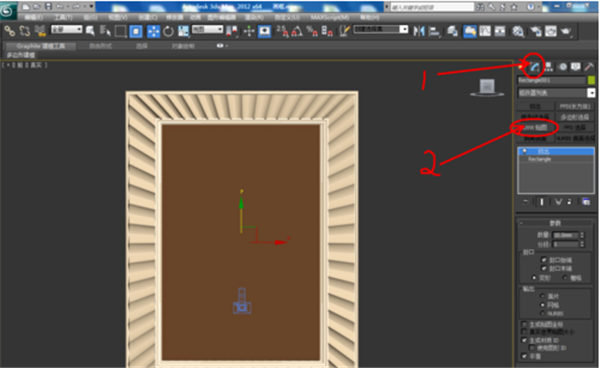Open the quick access toolbar customize arrow

pyautogui.click(x=91, y=7)
